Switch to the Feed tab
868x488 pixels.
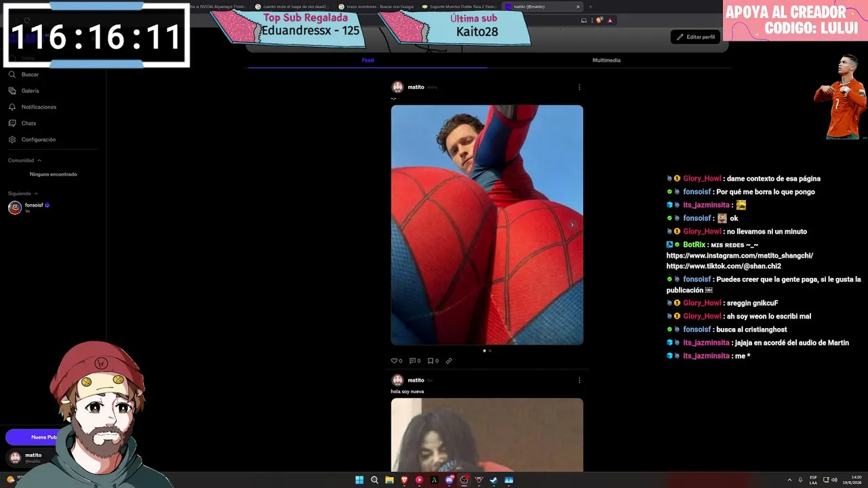tap(368, 60)
